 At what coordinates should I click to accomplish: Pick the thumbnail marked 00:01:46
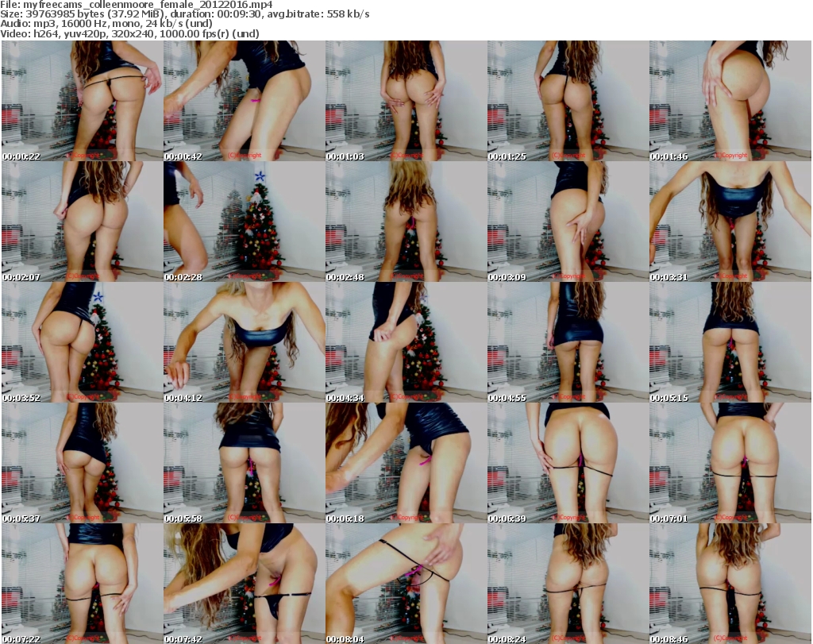(x=730, y=101)
